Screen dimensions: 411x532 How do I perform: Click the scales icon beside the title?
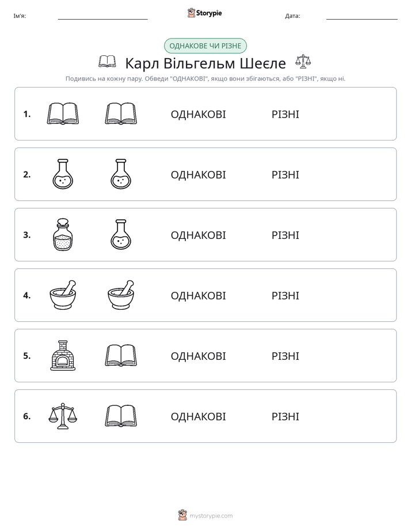(303, 62)
